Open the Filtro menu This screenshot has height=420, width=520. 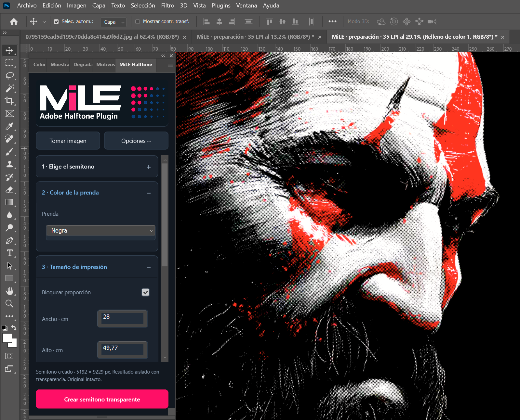pos(167,6)
